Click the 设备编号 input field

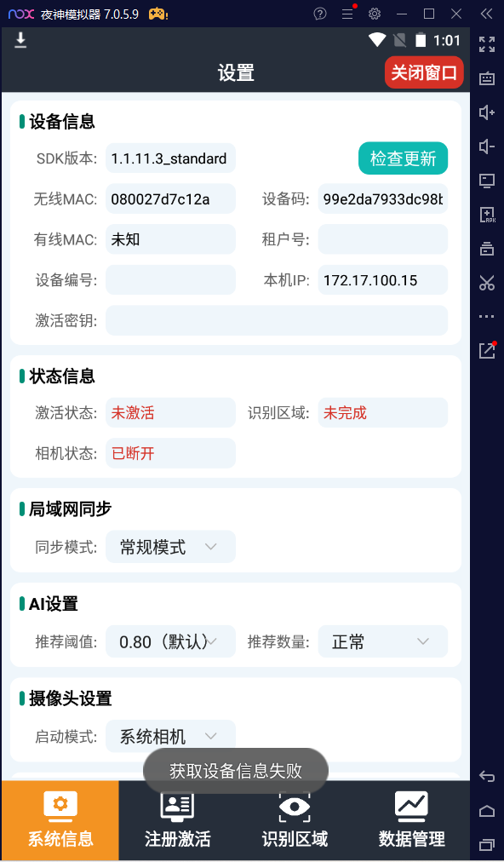[x=170, y=280]
